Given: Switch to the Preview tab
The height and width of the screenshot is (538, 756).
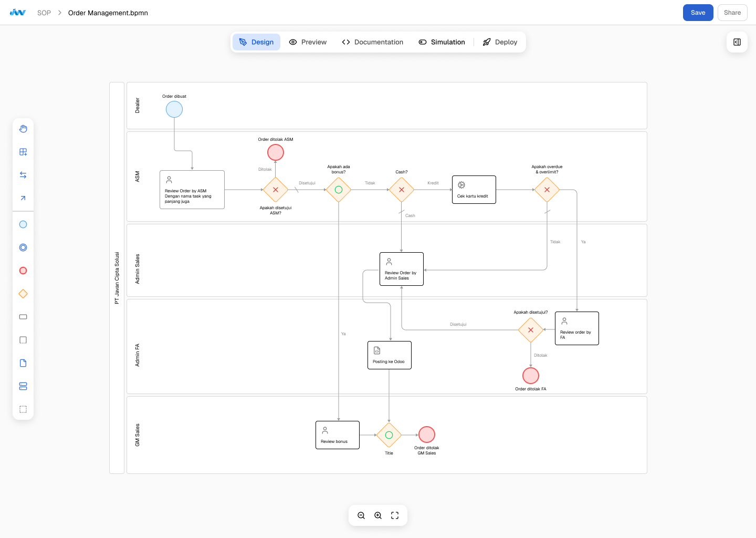Looking at the screenshot, I should coord(308,42).
